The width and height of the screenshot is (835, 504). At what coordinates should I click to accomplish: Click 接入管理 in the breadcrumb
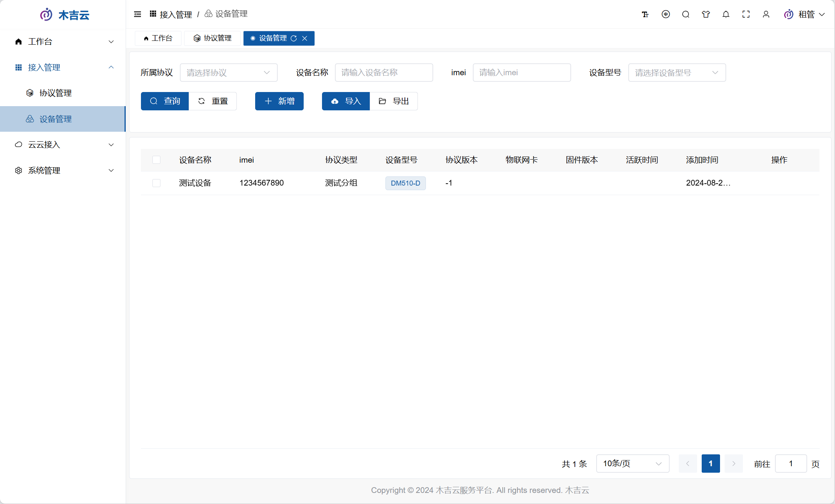pyautogui.click(x=176, y=15)
